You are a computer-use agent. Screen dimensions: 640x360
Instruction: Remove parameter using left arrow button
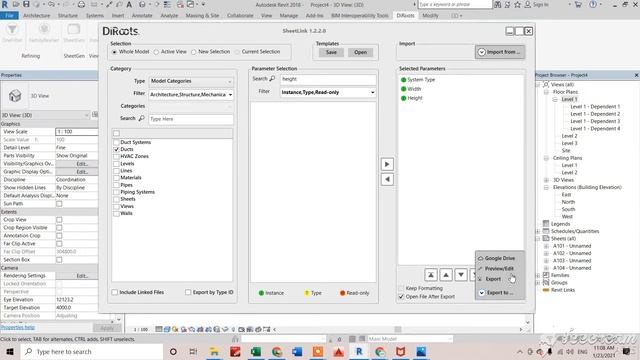click(x=387, y=179)
